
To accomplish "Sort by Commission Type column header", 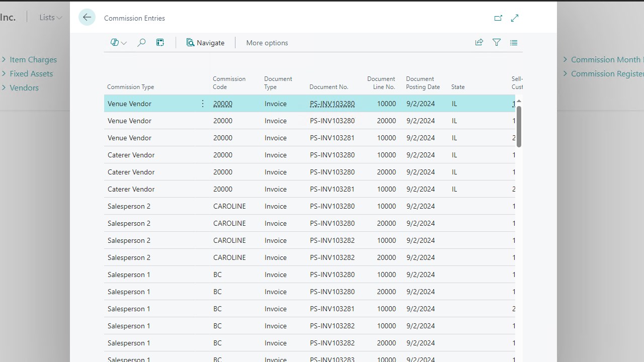I will (130, 87).
